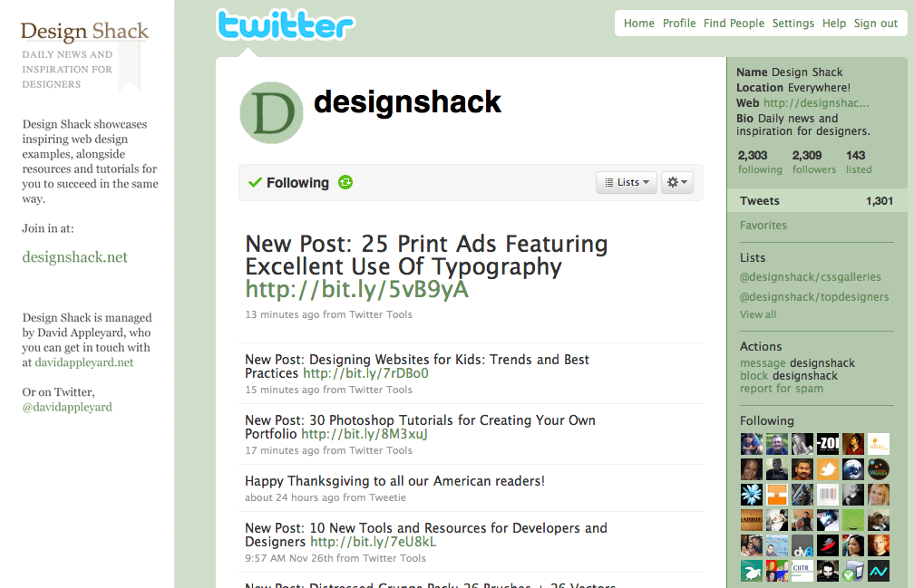The image size is (914, 588).
Task: Click report for spam
Action: 782,389
